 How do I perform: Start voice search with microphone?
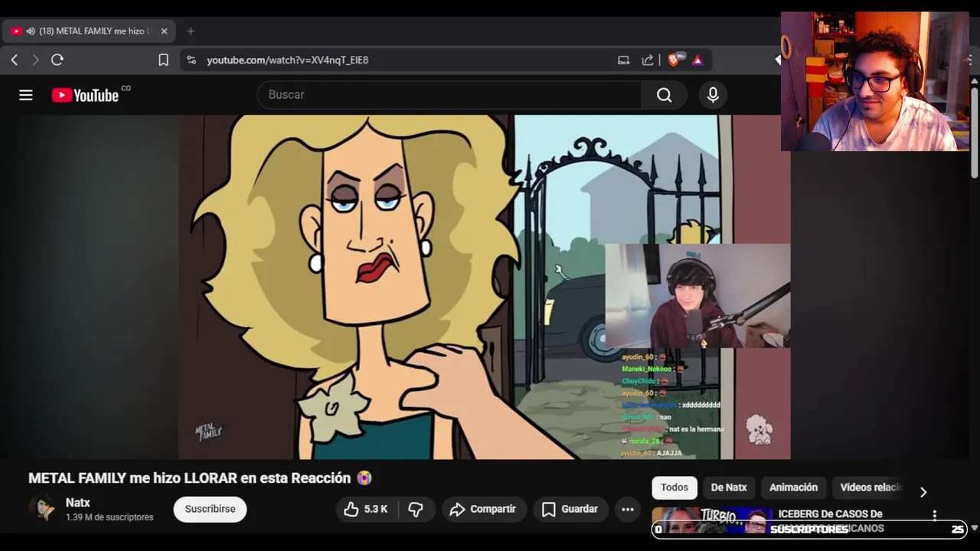[x=713, y=95]
